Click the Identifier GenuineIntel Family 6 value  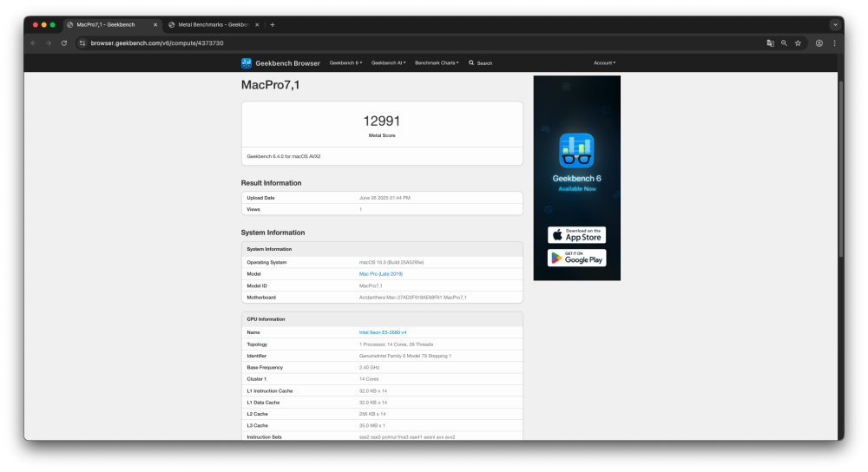[405, 356]
